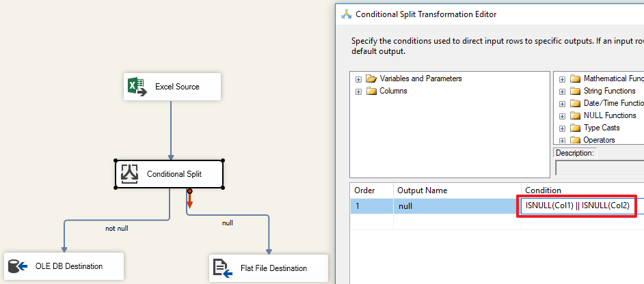Viewport: 644px width, 284px height.
Task: Expand the Date/Time Functions node
Action: tap(562, 104)
